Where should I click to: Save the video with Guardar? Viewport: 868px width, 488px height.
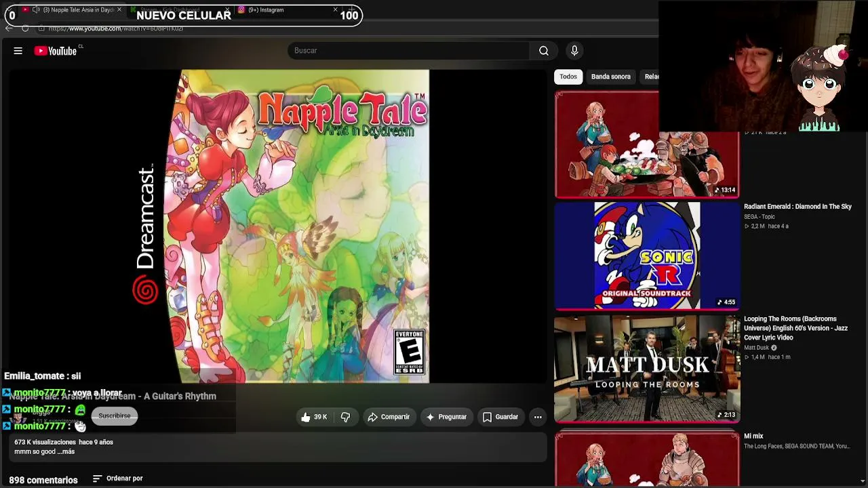pos(500,417)
